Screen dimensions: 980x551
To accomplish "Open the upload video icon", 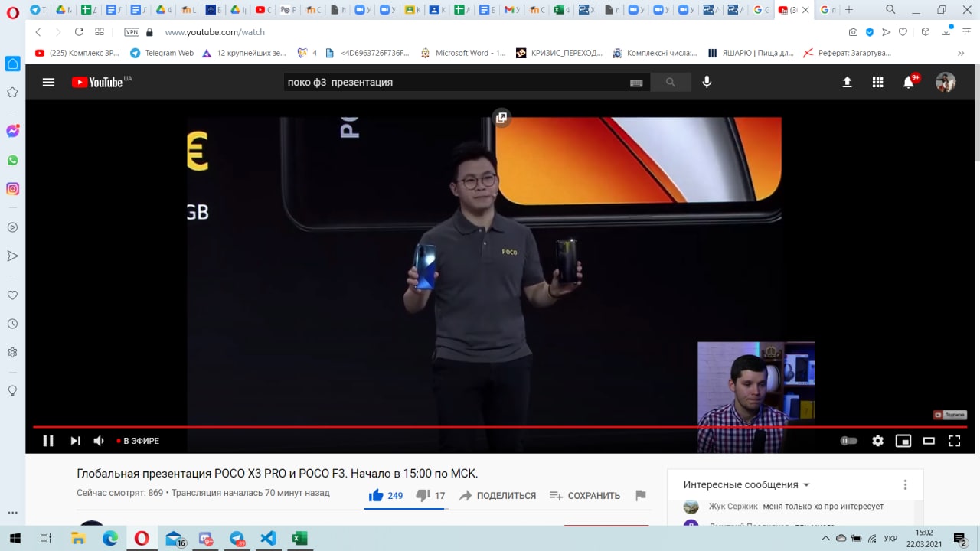I will coord(847,82).
